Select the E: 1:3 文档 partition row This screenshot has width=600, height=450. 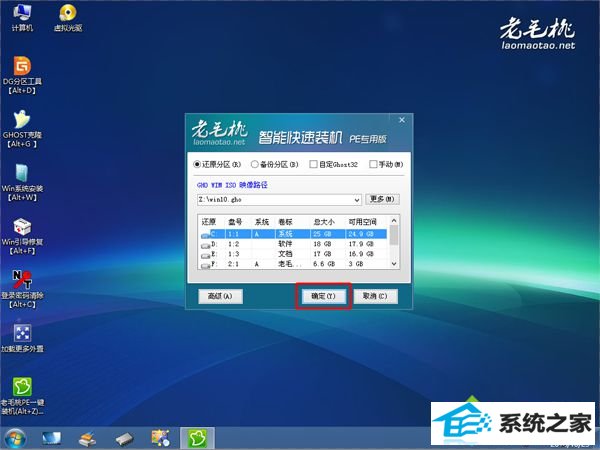(x=293, y=254)
